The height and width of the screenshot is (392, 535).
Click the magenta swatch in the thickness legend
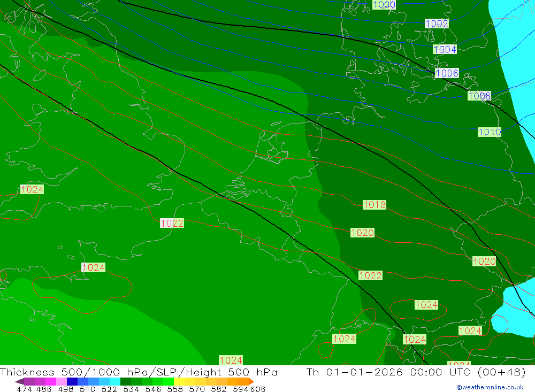point(51,381)
